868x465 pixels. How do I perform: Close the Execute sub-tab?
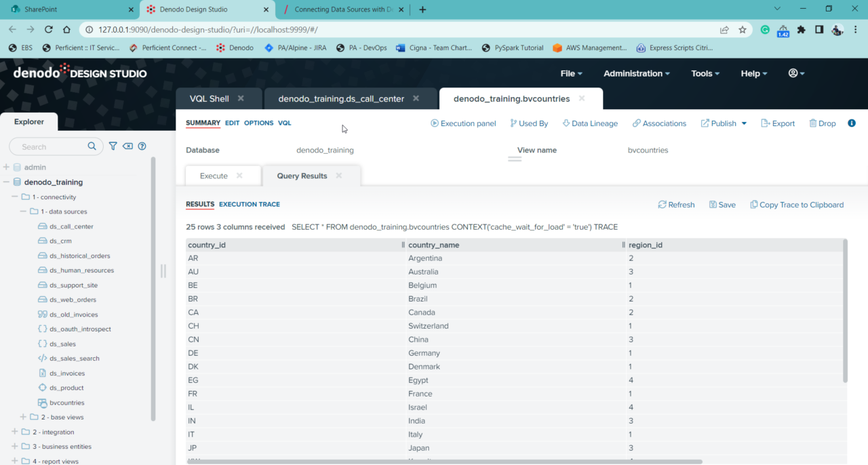239,176
